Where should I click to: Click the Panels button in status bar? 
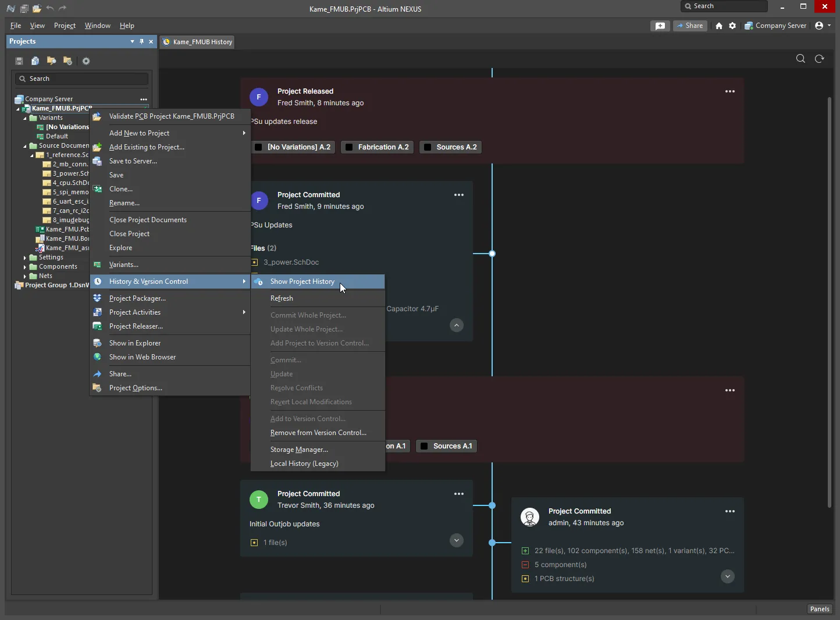click(x=819, y=609)
